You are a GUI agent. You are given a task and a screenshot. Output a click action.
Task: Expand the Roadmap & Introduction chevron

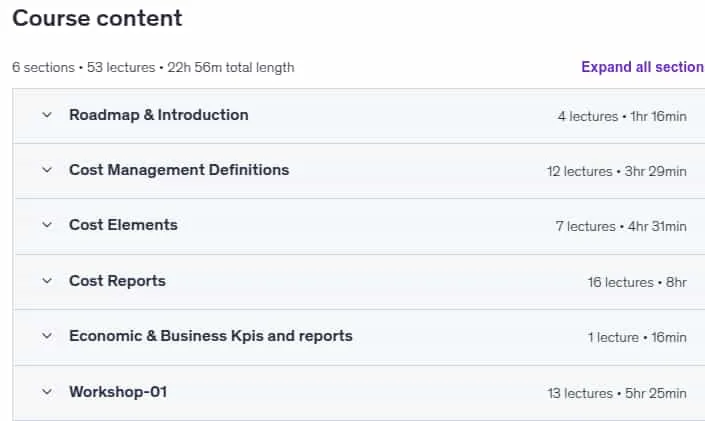pos(47,115)
